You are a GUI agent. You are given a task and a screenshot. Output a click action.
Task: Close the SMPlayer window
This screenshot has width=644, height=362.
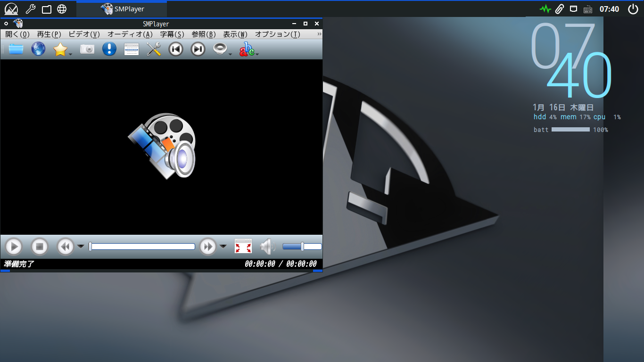click(x=317, y=24)
